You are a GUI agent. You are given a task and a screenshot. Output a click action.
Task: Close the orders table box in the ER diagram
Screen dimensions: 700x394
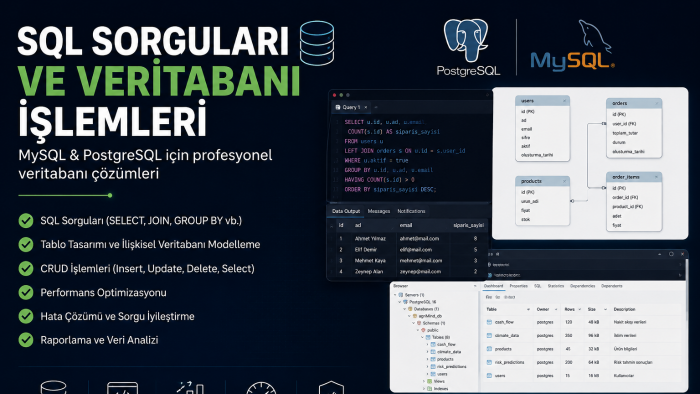click(656, 103)
